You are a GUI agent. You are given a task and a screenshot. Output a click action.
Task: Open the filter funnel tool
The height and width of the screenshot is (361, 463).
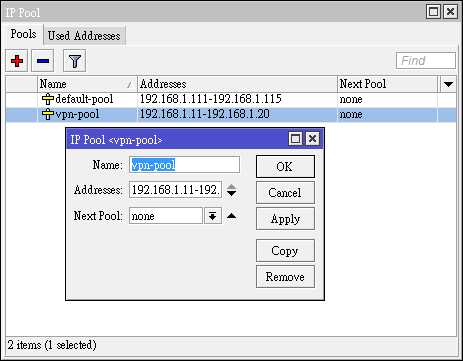pos(74,61)
